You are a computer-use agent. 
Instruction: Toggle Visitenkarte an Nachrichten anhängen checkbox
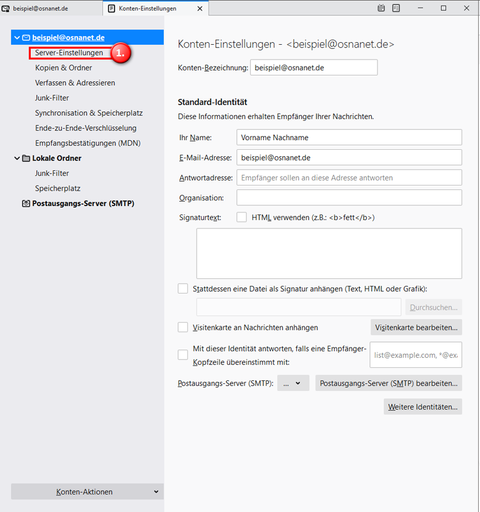click(183, 327)
